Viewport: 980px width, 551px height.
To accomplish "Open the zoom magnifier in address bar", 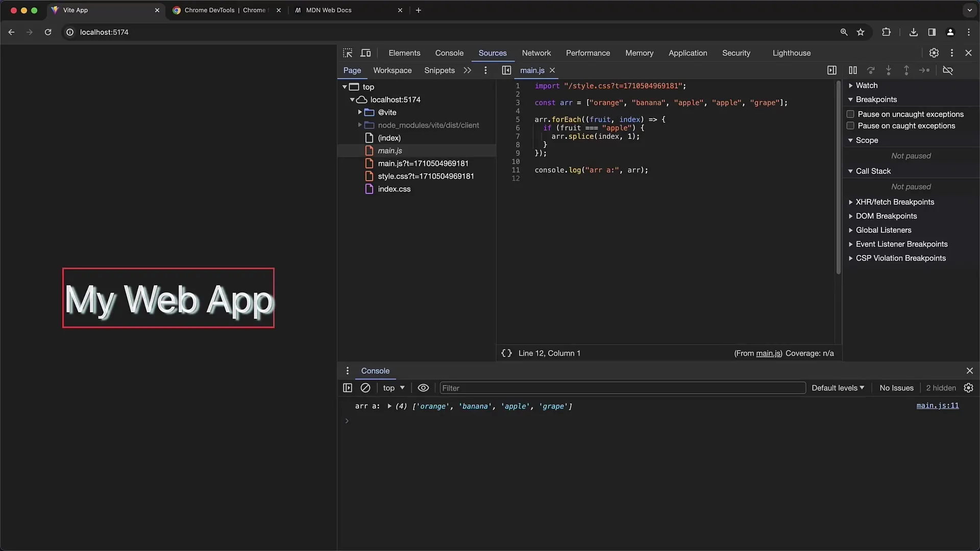I will coord(844,32).
